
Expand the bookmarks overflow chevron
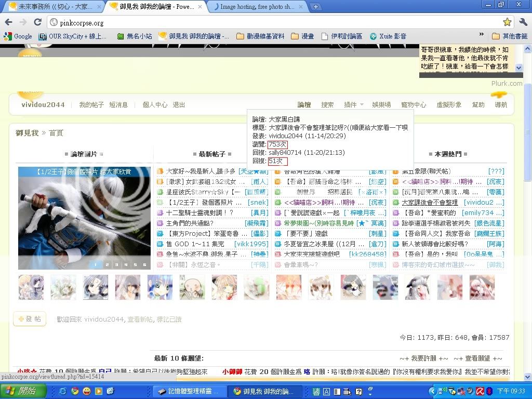tap(481, 34)
